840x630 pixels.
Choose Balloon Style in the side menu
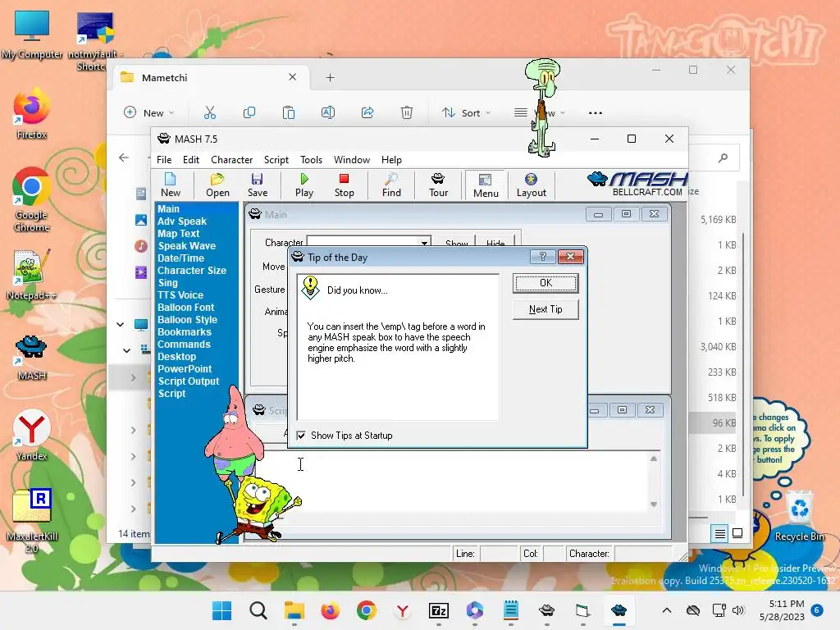[187, 320]
